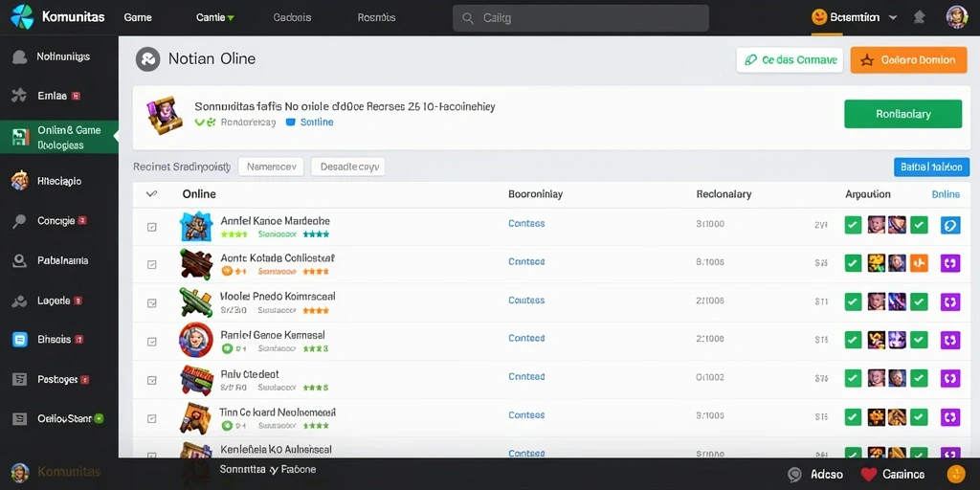
Task: Click the orange icon in Aonte Kotade row
Action: click(919, 263)
